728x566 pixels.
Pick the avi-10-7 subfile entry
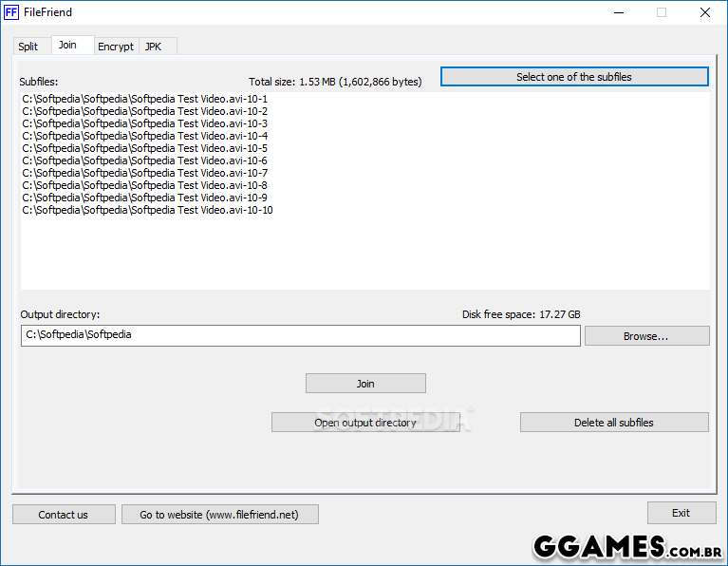point(144,173)
